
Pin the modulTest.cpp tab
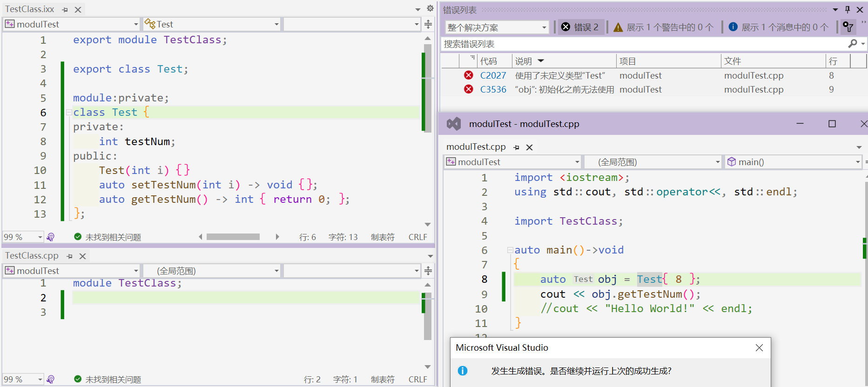(516, 147)
